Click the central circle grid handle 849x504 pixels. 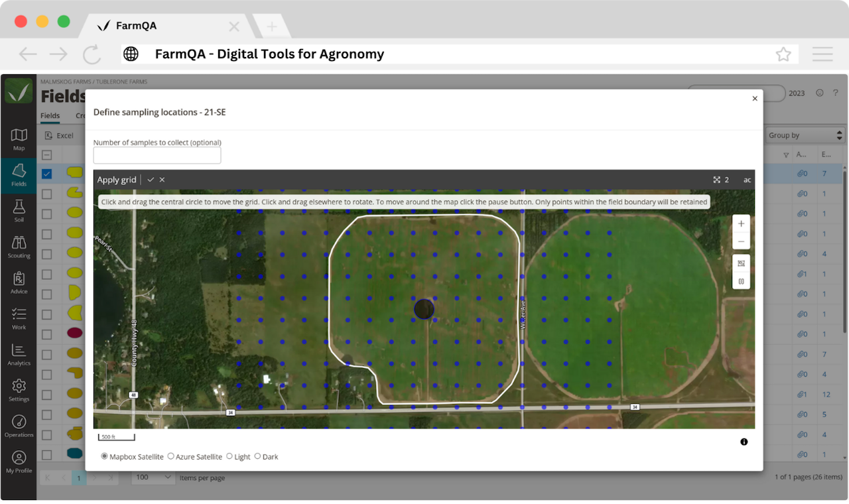[424, 309]
